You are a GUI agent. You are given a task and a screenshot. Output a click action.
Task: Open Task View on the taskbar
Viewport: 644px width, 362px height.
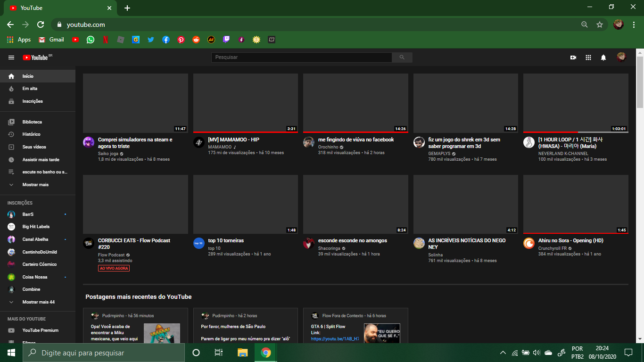point(219,353)
